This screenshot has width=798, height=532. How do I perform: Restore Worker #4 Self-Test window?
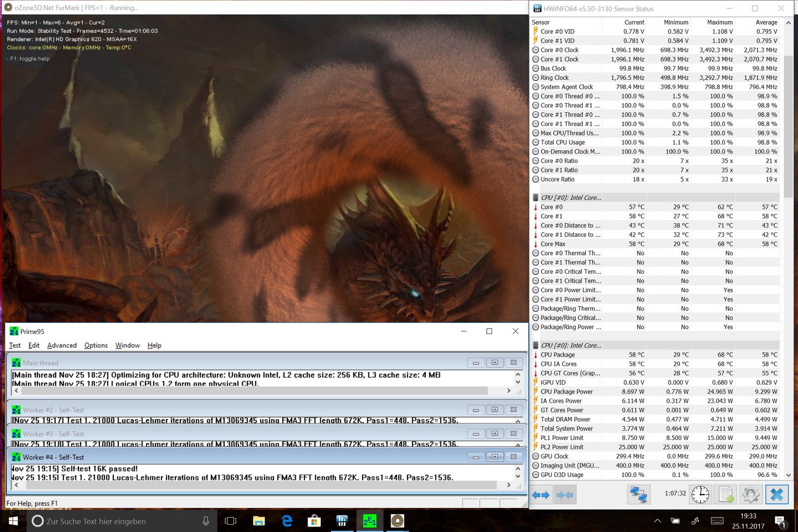[495, 457]
